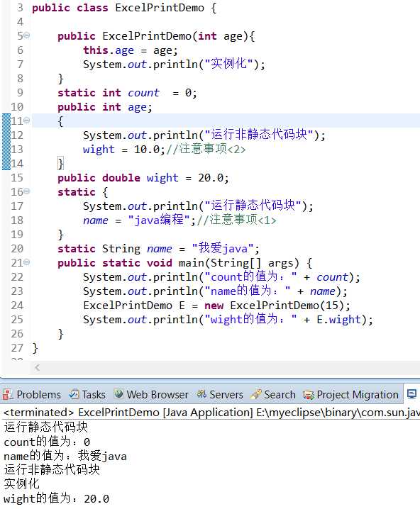
Task: Click the string "实例化" on line 7
Action: (228, 64)
